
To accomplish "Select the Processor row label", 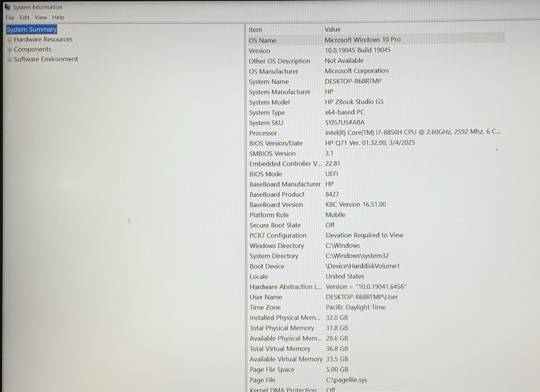I will 263,133.
